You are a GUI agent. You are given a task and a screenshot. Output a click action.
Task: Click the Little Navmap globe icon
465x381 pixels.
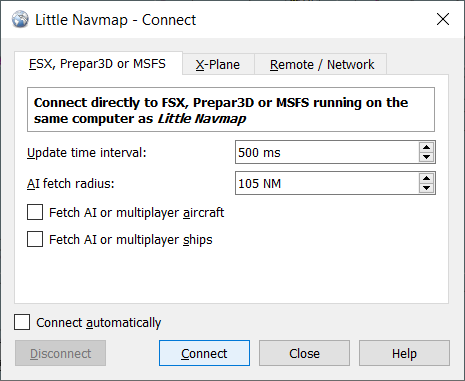point(20,19)
